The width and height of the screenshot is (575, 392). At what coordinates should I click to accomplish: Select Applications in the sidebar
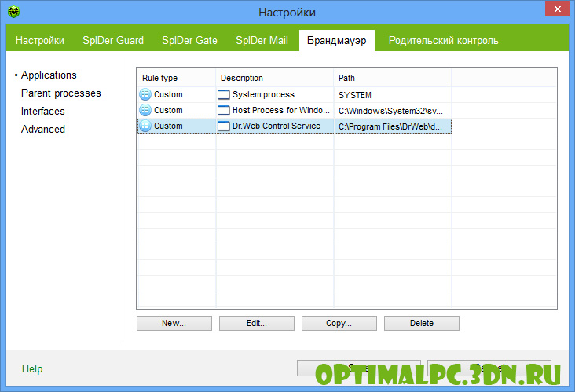pos(49,75)
